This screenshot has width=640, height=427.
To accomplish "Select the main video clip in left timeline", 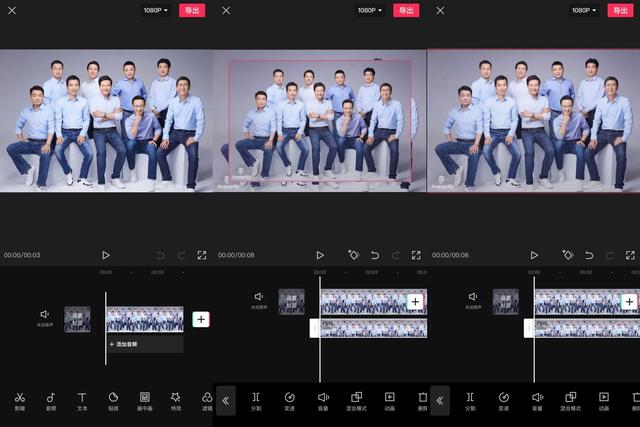I will click(145, 319).
